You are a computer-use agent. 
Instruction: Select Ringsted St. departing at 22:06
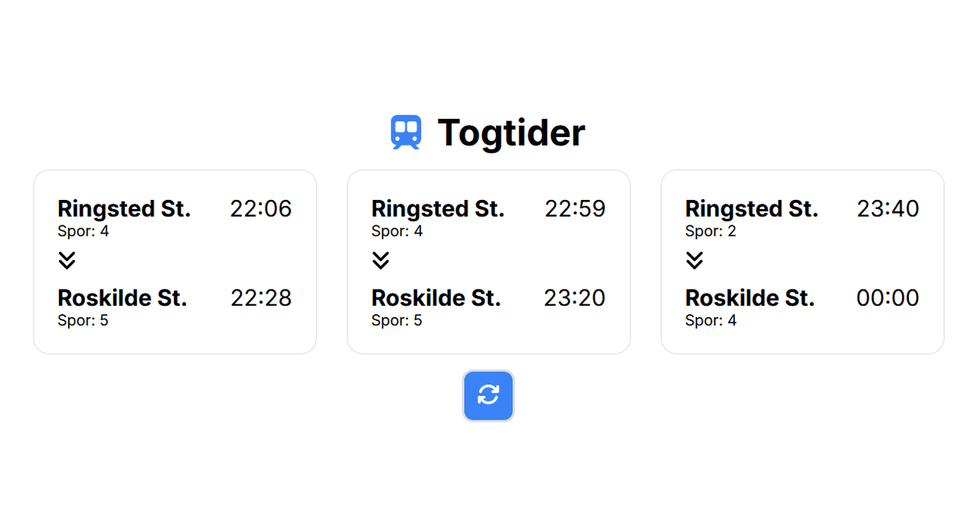click(124, 208)
